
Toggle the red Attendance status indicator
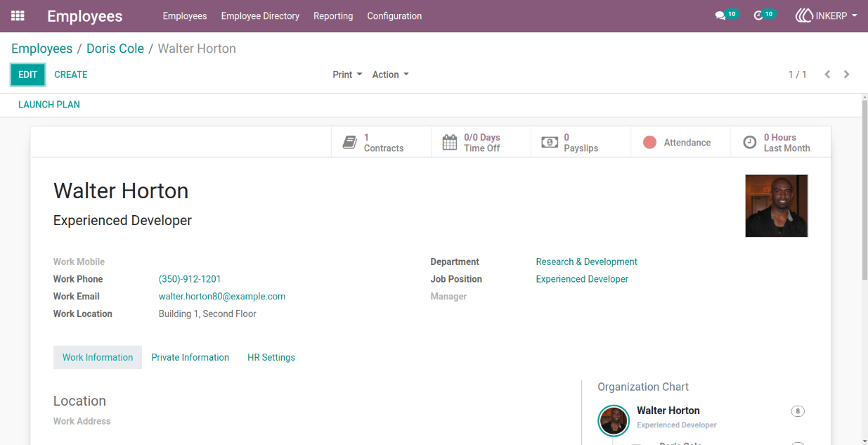(649, 143)
